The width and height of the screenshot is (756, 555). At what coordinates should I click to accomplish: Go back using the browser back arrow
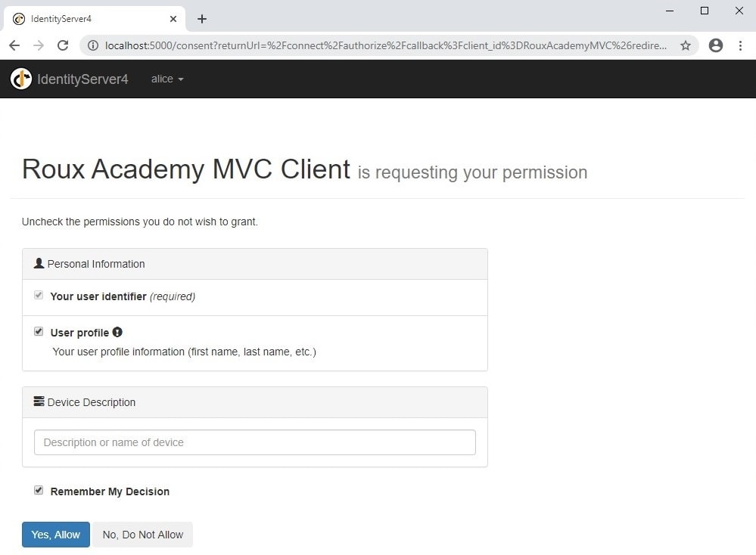click(x=14, y=45)
